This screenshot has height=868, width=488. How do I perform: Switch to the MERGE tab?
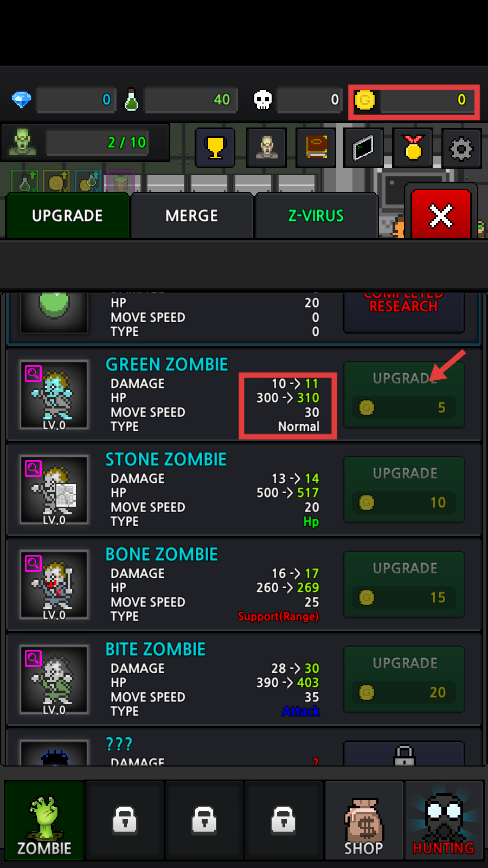[191, 216]
